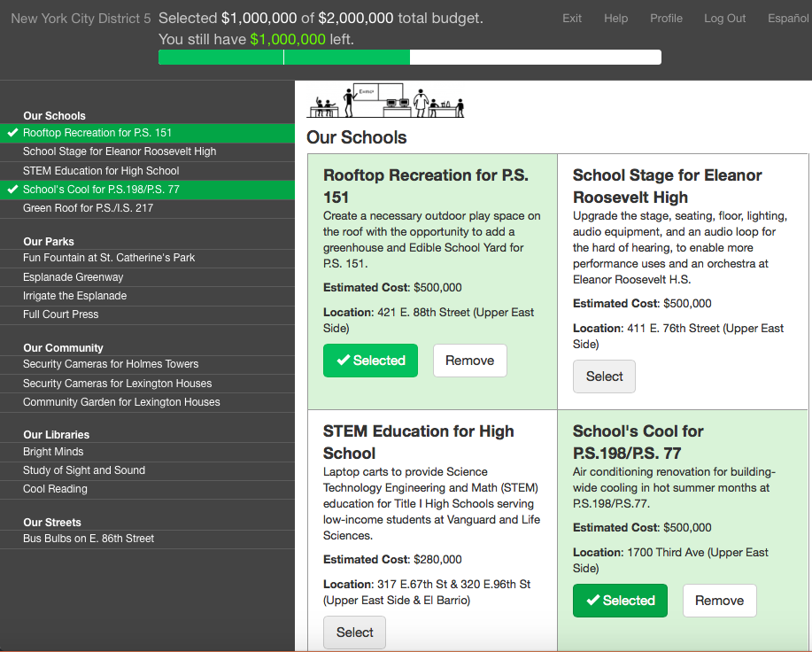Click location 421 E. 88th Street text
This screenshot has width=812, height=652.
429,321
